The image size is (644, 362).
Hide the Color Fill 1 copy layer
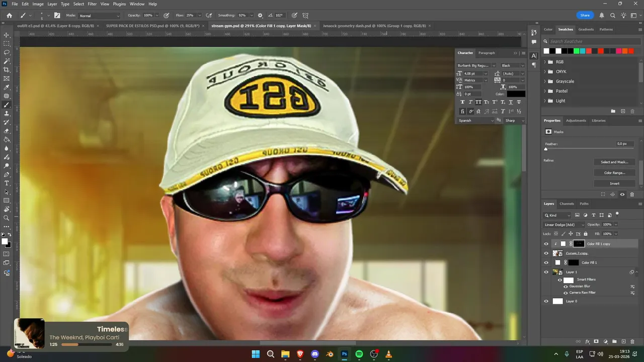point(546,244)
